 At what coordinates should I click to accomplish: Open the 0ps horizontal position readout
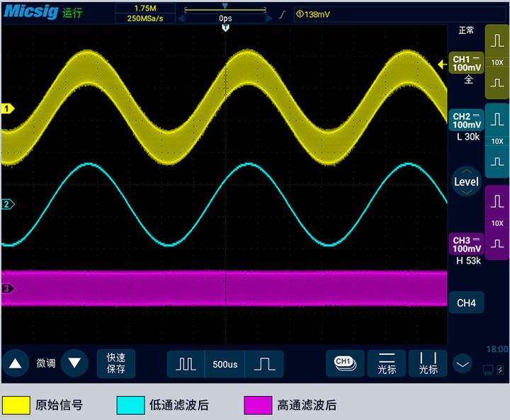pyautogui.click(x=225, y=18)
